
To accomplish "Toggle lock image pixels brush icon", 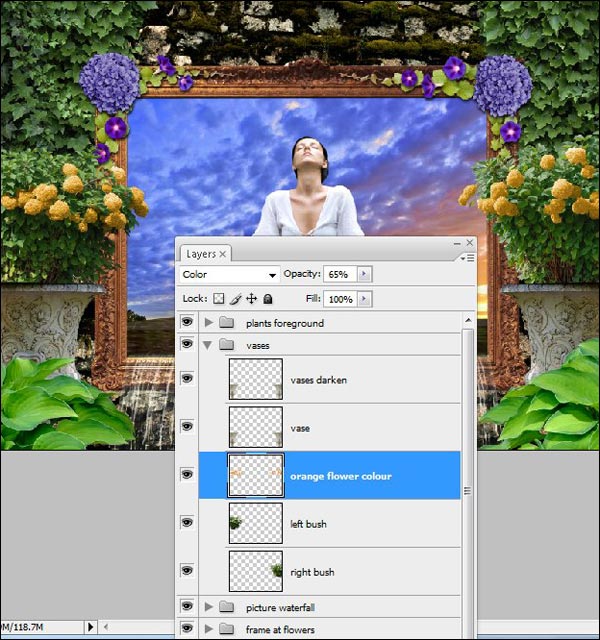I will [235, 299].
